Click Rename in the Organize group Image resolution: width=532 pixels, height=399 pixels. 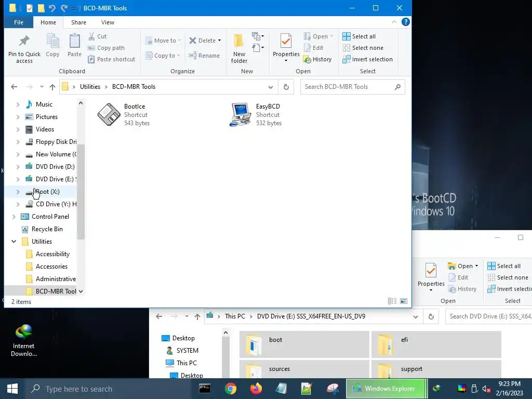click(204, 55)
